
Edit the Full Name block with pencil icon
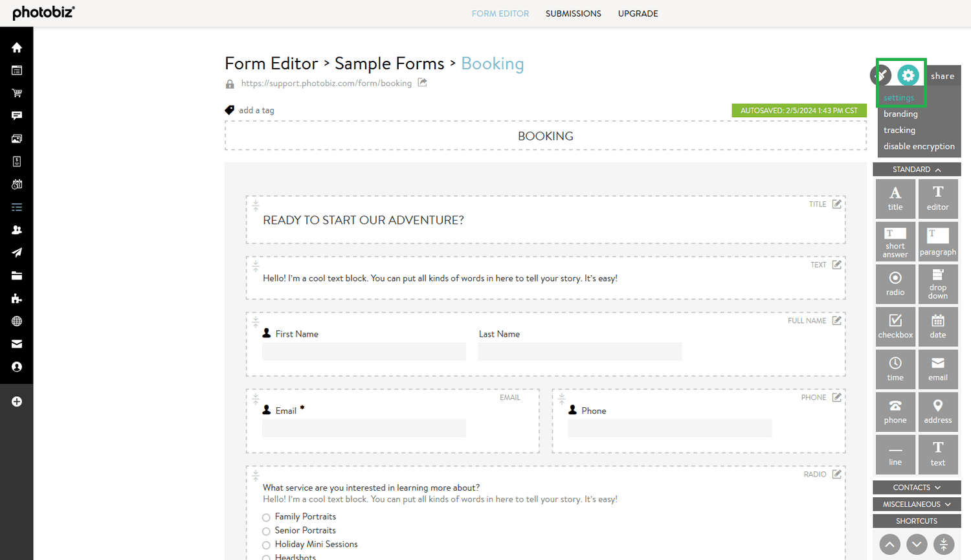pos(836,320)
